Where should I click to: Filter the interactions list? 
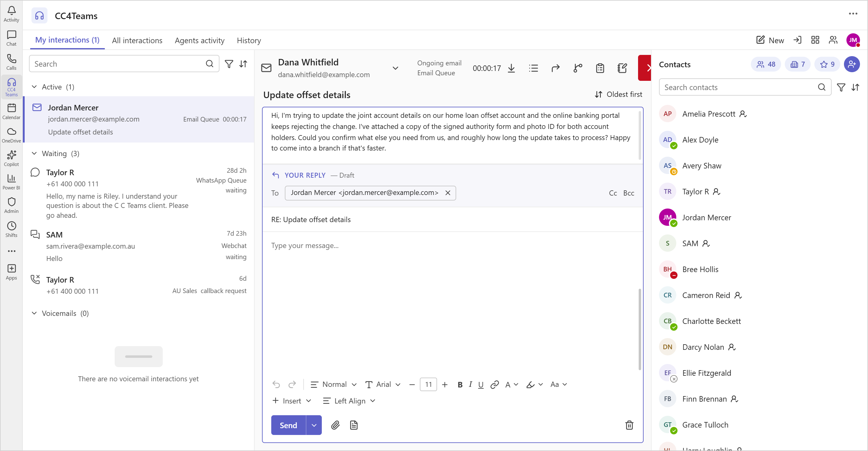point(229,64)
